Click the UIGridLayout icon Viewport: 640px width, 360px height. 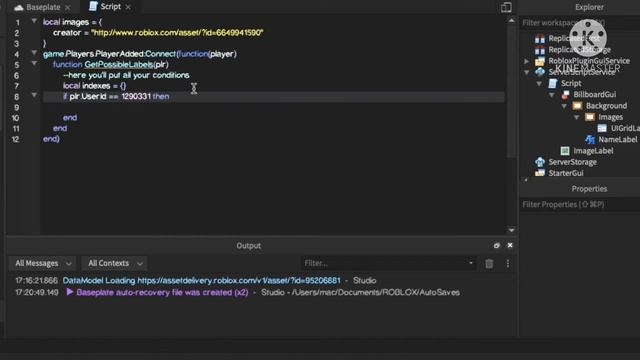tap(602, 128)
